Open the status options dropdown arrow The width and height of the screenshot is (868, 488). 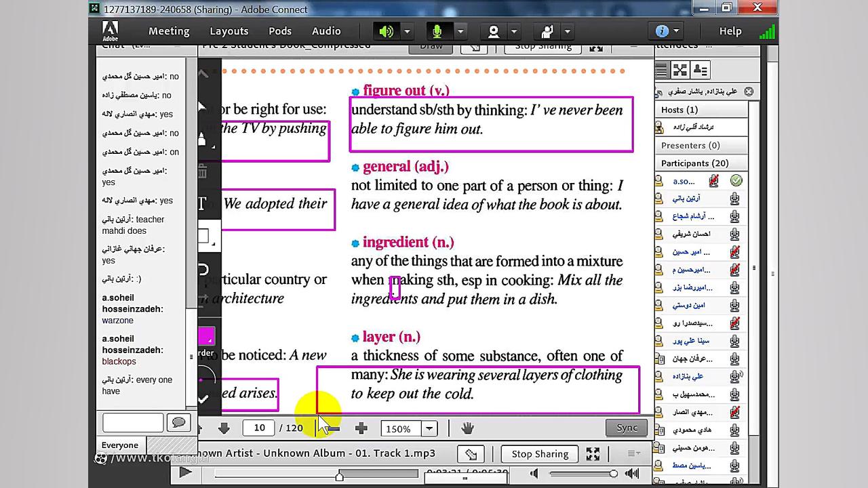click(x=567, y=31)
